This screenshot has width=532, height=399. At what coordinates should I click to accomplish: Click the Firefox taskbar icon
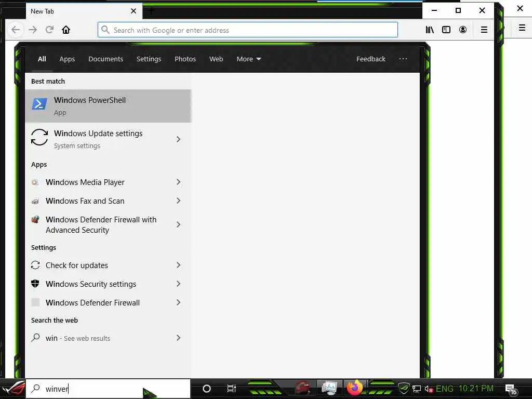click(354, 388)
